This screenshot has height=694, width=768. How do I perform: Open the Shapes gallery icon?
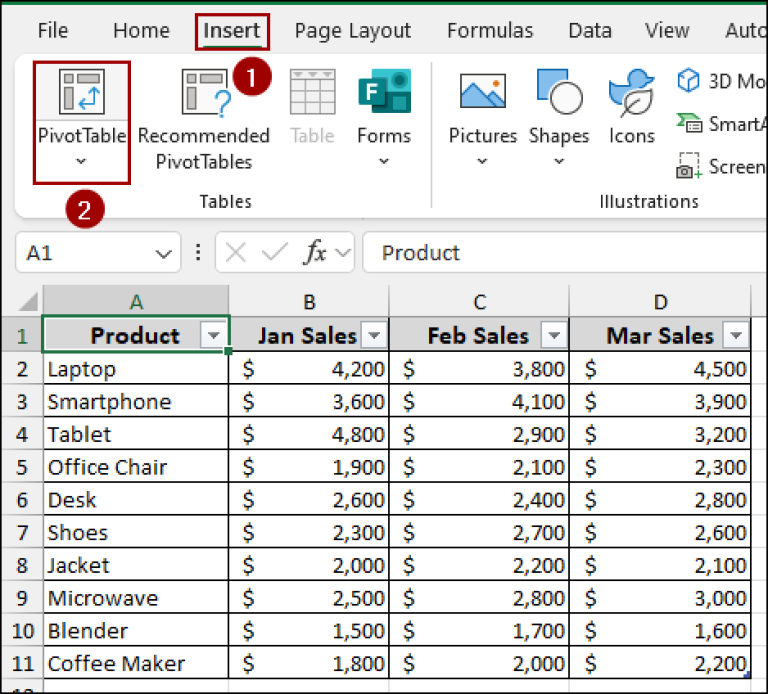coord(559,92)
